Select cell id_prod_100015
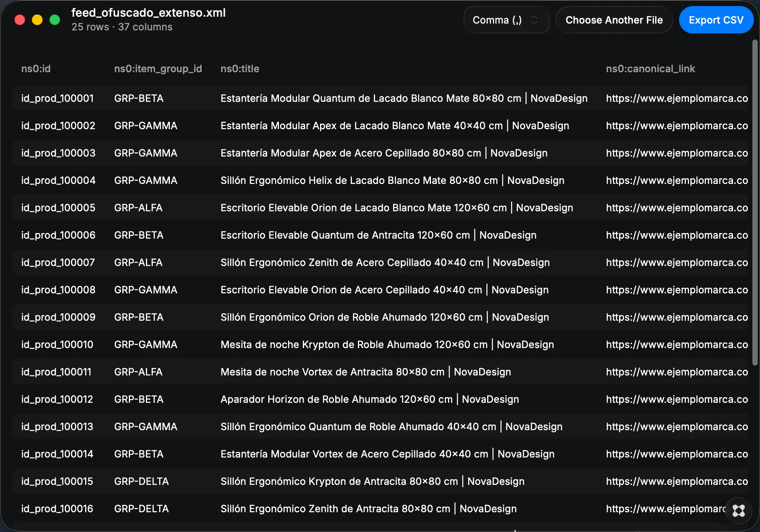This screenshot has height=532, width=760. (57, 481)
